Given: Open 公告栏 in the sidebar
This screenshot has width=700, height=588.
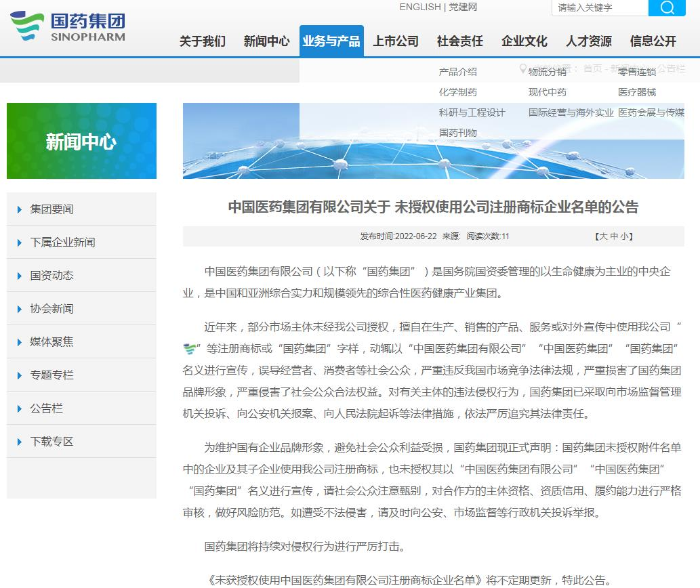Looking at the screenshot, I should coord(47,408).
